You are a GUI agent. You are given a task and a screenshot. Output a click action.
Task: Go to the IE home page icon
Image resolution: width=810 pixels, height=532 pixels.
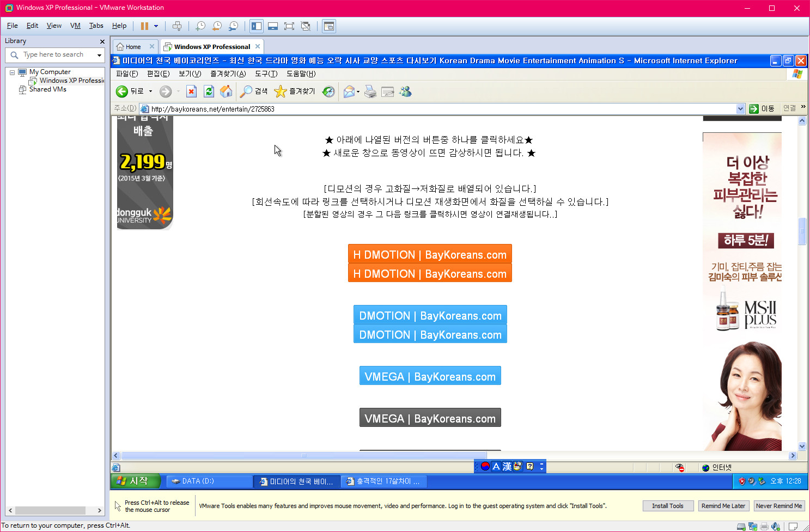(226, 91)
